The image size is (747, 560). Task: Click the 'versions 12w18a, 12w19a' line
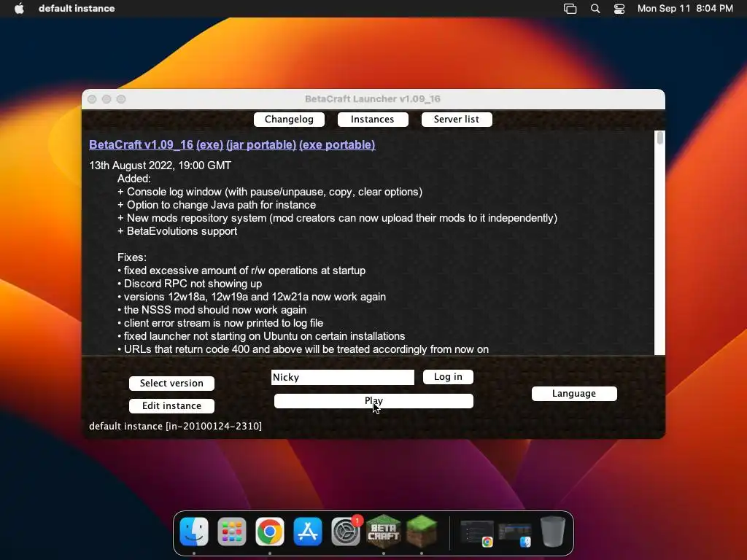(252, 297)
